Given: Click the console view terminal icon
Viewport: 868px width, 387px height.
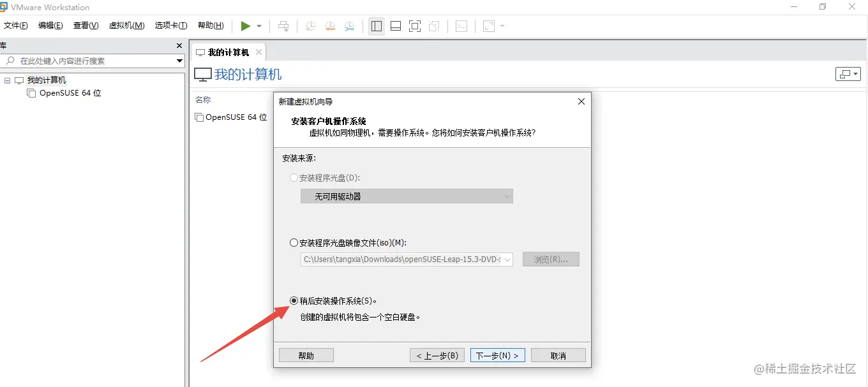Looking at the screenshot, I should [x=461, y=26].
